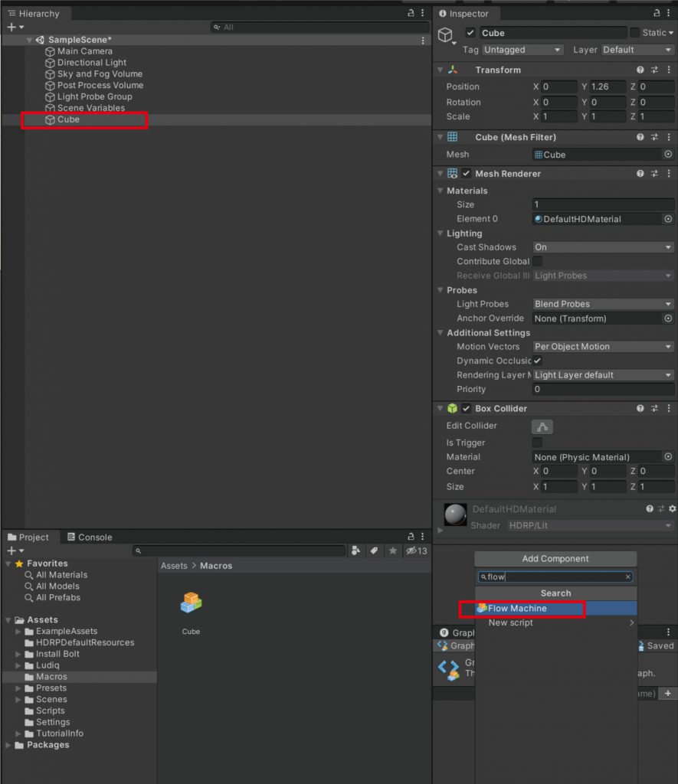Click the Search by Label tag icon
678x784 pixels.
[x=374, y=550]
